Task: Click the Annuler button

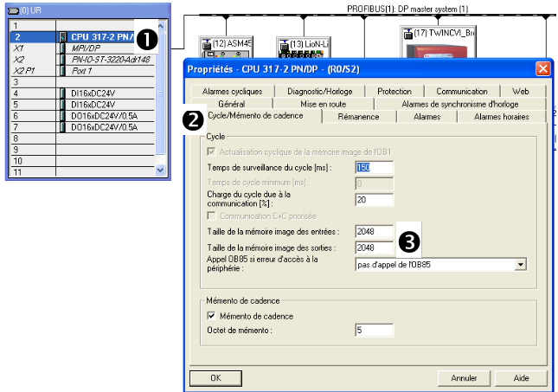Action: point(464,378)
